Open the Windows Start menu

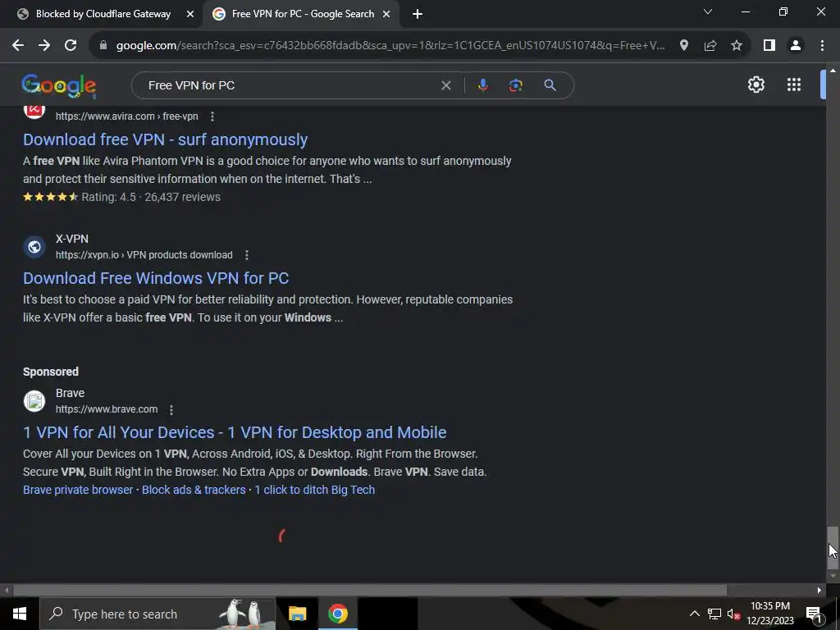(20, 614)
